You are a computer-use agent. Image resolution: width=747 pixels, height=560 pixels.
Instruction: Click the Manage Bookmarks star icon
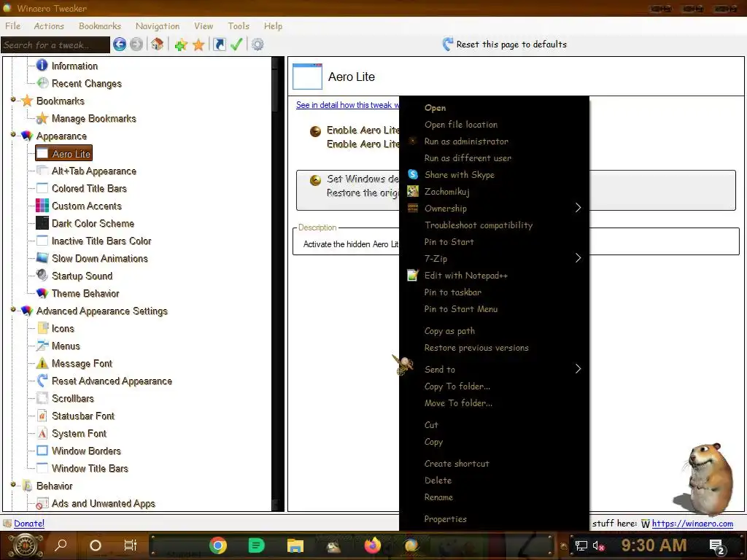(42, 118)
